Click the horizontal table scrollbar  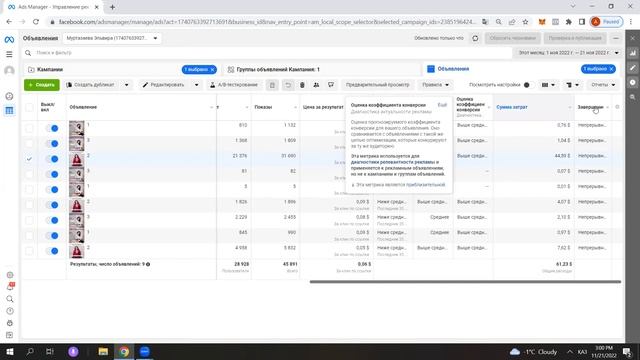(465, 282)
